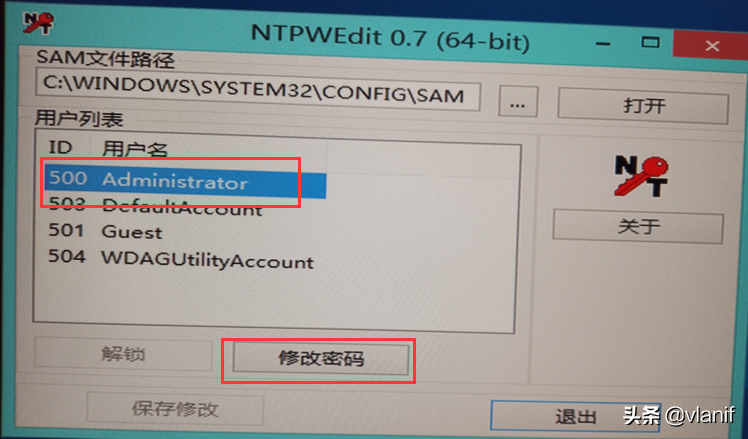
Task: Close the NTPWEdit window
Action: [x=712, y=46]
